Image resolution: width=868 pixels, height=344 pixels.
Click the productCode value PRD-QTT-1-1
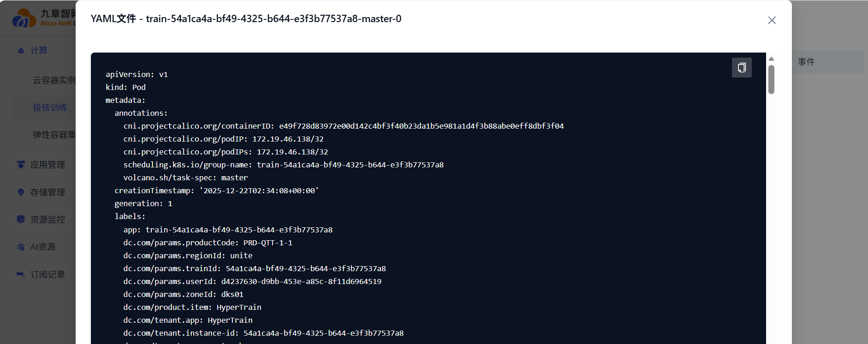[x=268, y=243]
